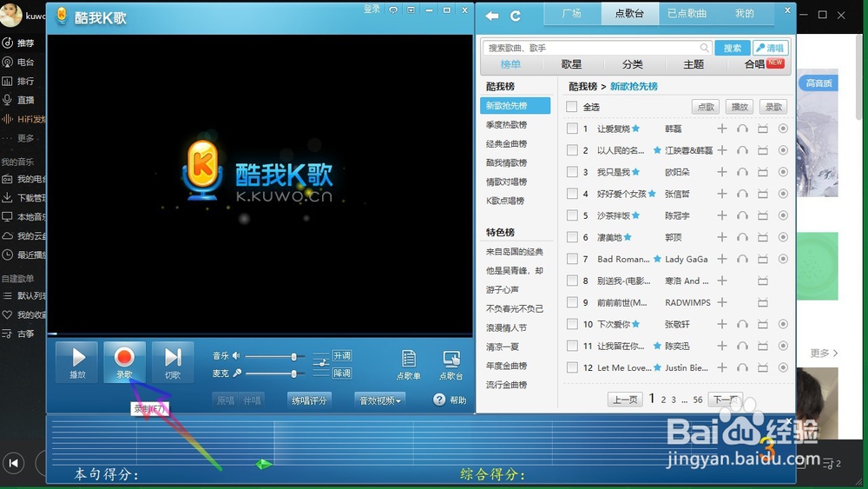Click record icon for Bad Roman...
Image resolution: width=868 pixels, height=489 pixels.
pos(783,259)
